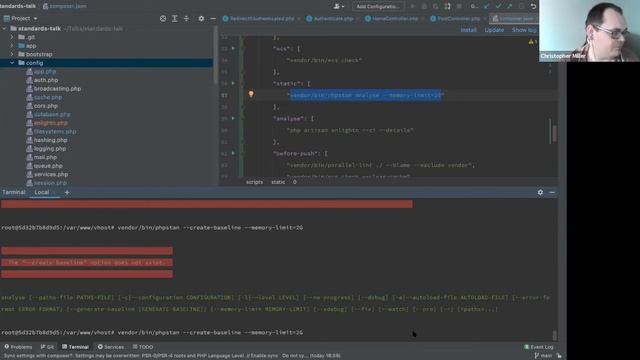This screenshot has width=640, height=360.
Task: Click the main git branch widget
Action: (x=543, y=356)
